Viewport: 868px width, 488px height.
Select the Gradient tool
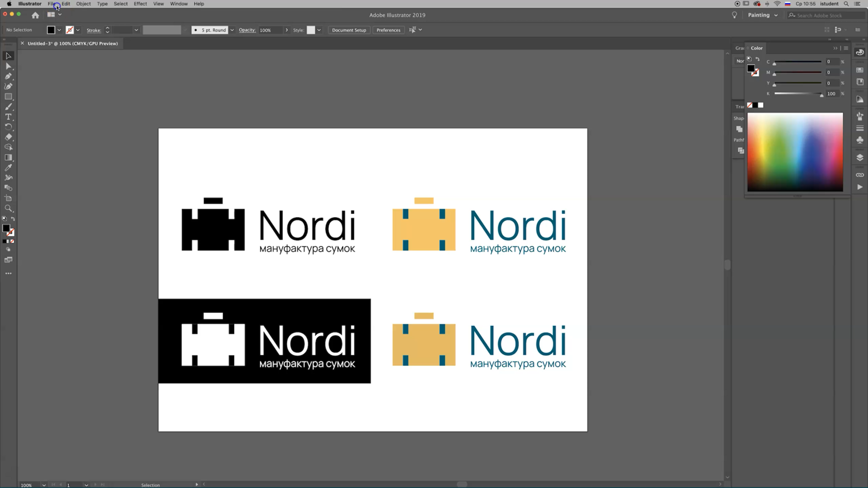pyautogui.click(x=8, y=158)
